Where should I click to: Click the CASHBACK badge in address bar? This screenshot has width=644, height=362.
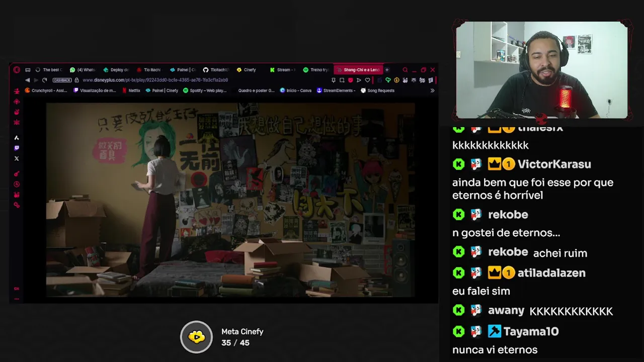(x=62, y=80)
